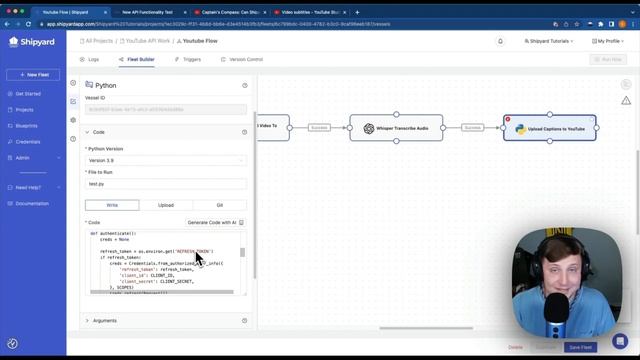Image resolution: width=640 pixels, height=360 pixels.
Task: Open the Shipyard Tutorials organization dropdown
Action: coord(549,41)
